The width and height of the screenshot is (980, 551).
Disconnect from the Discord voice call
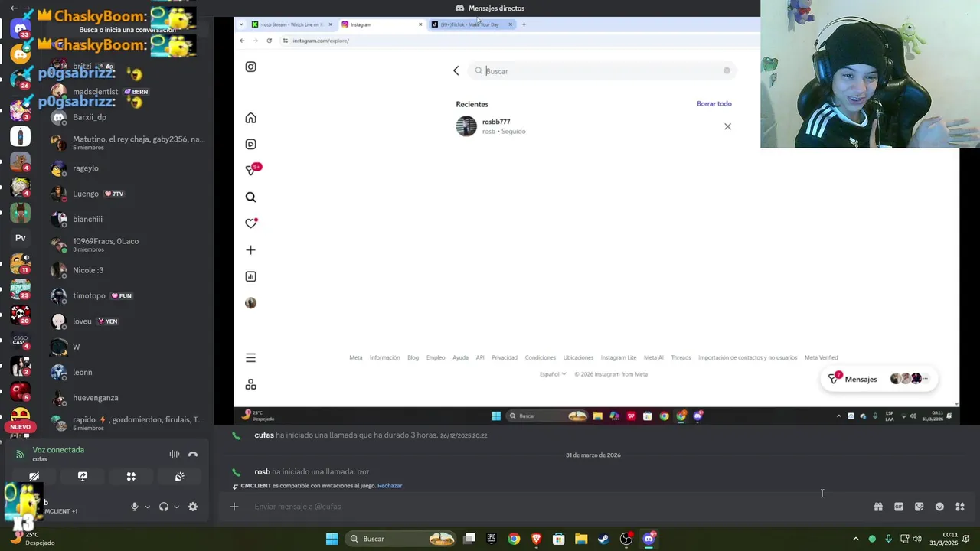click(x=193, y=455)
